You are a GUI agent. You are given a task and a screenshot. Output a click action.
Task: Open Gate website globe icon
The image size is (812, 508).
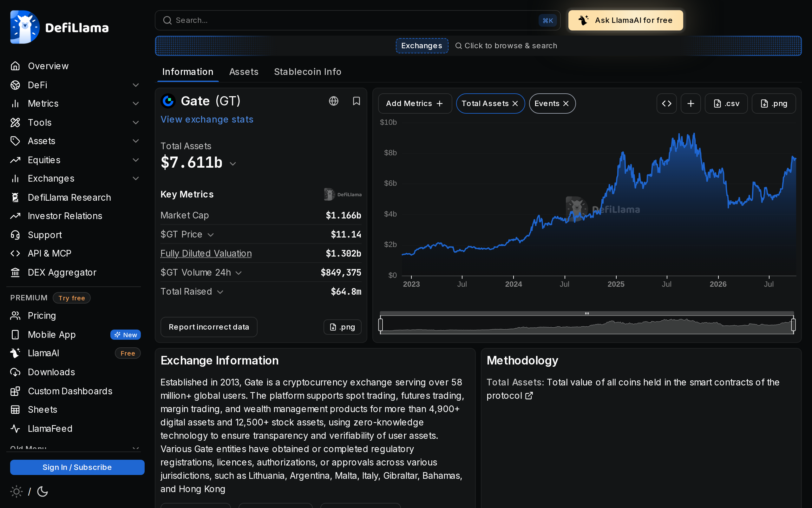coord(334,101)
